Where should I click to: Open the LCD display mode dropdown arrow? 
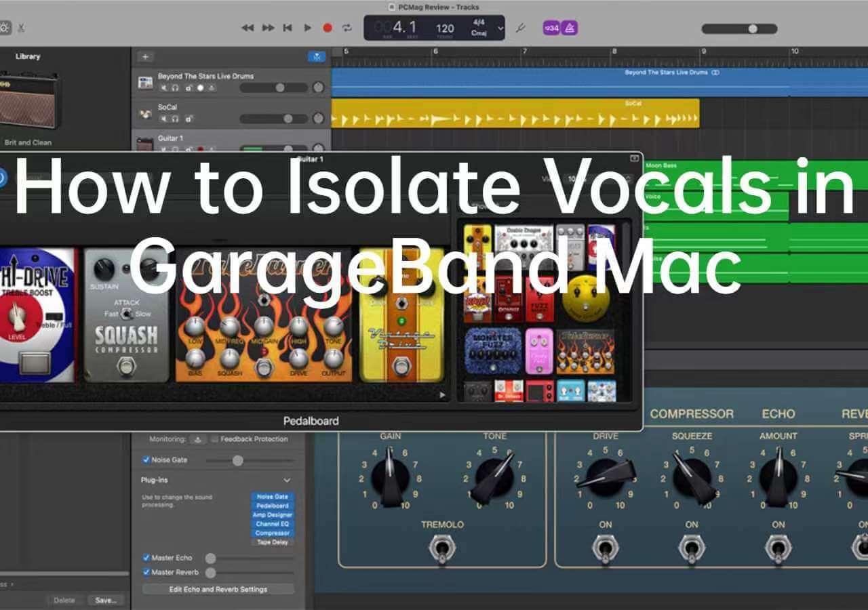pos(500,28)
